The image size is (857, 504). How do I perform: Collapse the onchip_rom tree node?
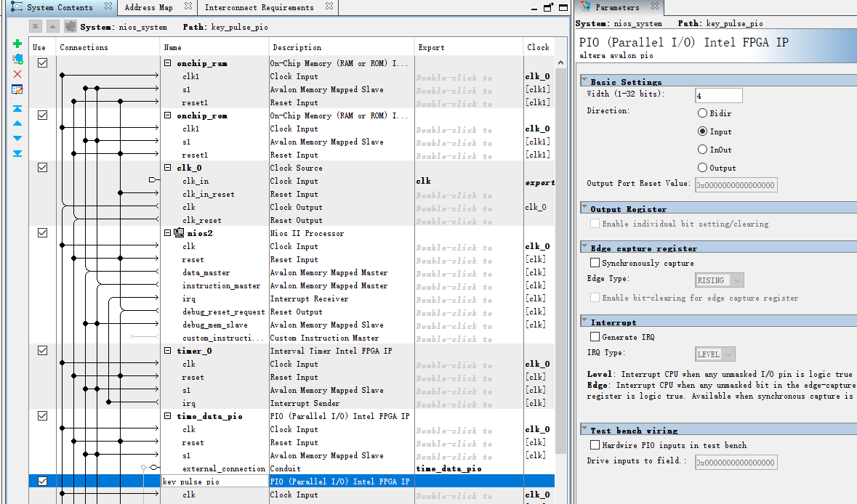click(168, 115)
